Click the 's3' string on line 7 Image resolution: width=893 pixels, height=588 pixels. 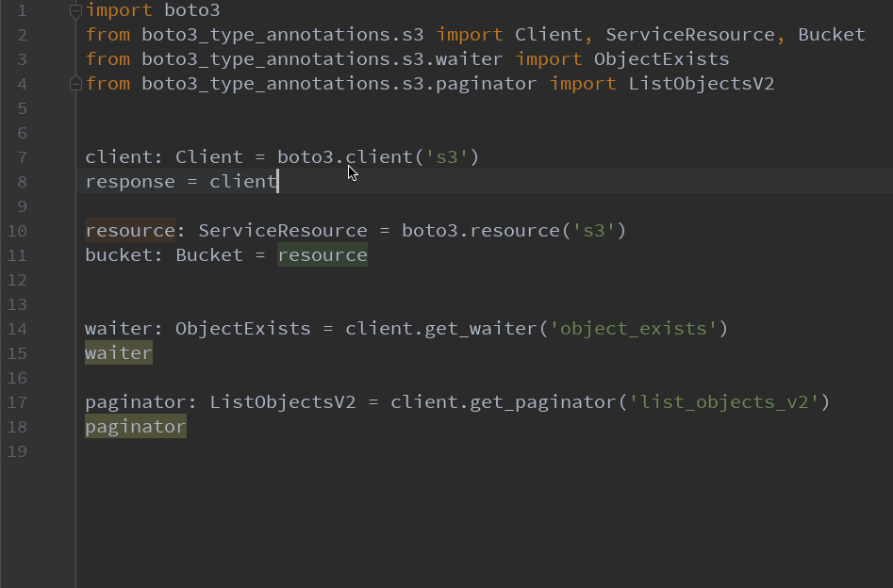[447, 157]
